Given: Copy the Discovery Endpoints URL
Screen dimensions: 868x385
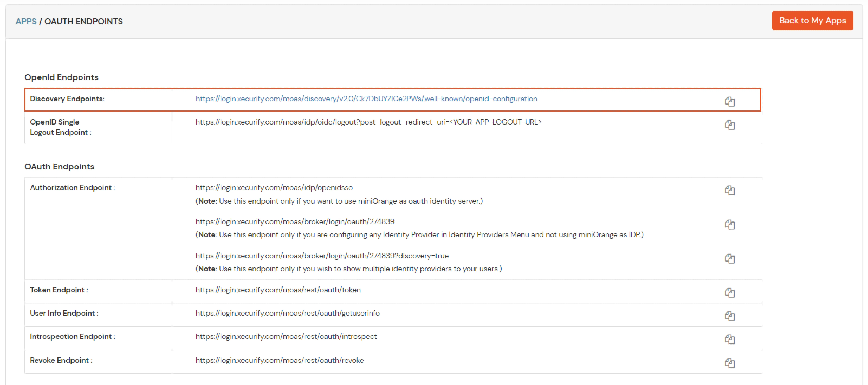Looking at the screenshot, I should 730,101.
